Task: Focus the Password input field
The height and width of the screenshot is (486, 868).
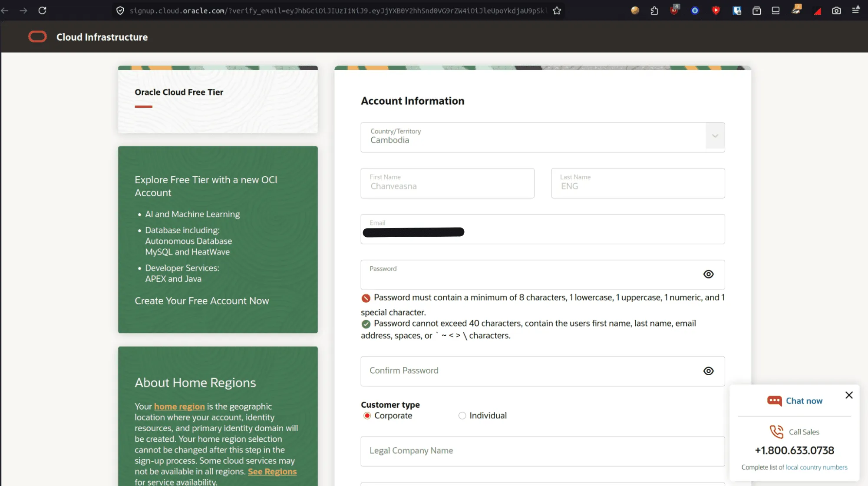Action: (542, 275)
